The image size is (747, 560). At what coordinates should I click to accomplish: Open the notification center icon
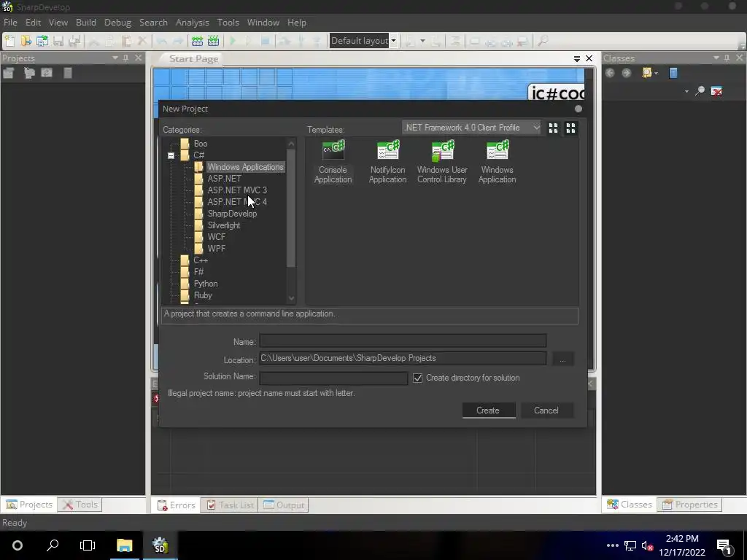724,546
